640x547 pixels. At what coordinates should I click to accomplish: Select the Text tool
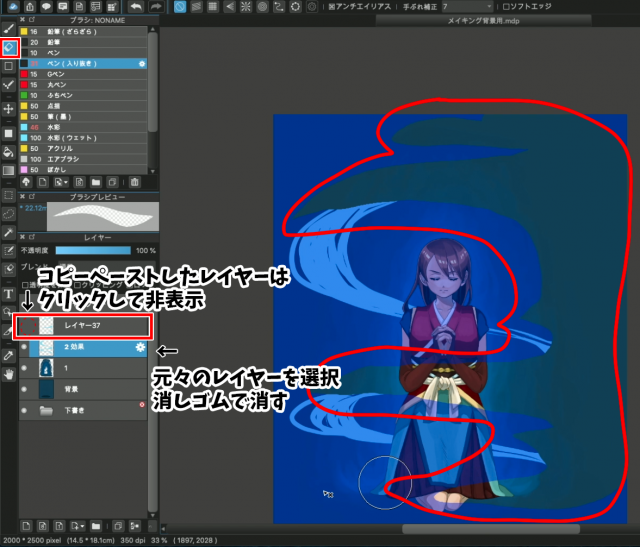point(9,294)
